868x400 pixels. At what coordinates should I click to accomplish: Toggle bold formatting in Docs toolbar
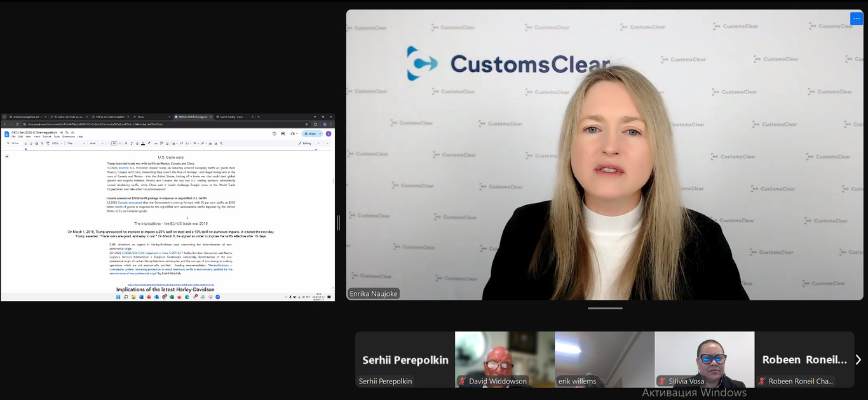coord(126,143)
